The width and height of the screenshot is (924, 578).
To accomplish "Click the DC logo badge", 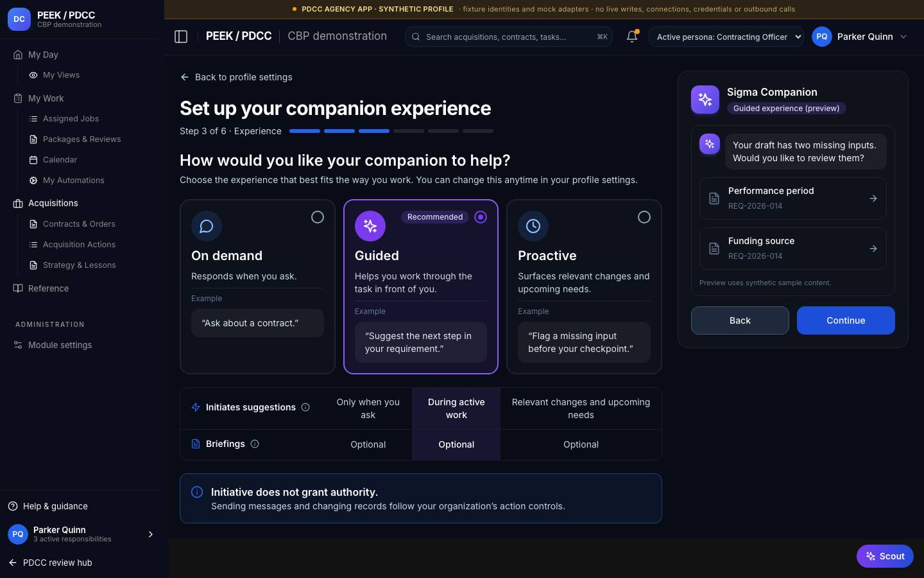I will tap(19, 19).
